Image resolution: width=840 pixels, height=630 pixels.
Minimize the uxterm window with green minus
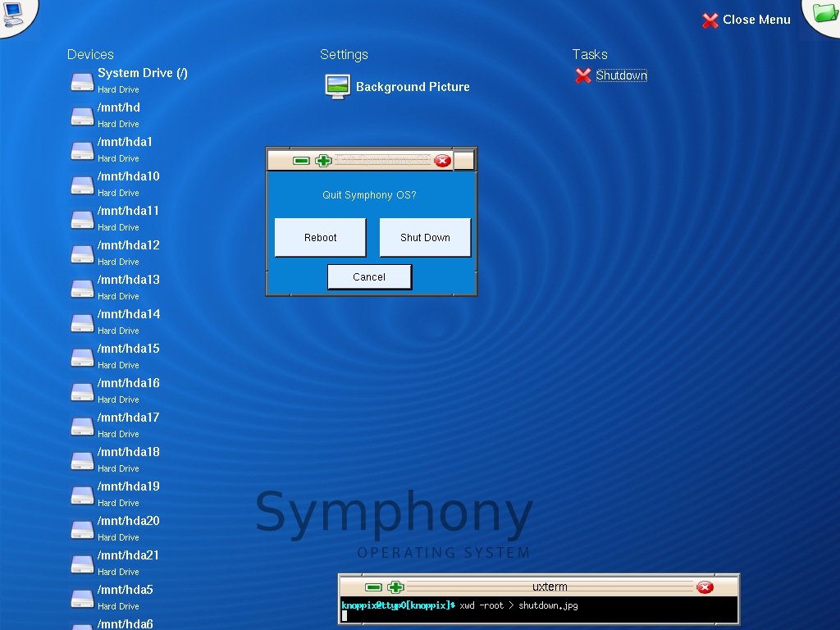[373, 587]
